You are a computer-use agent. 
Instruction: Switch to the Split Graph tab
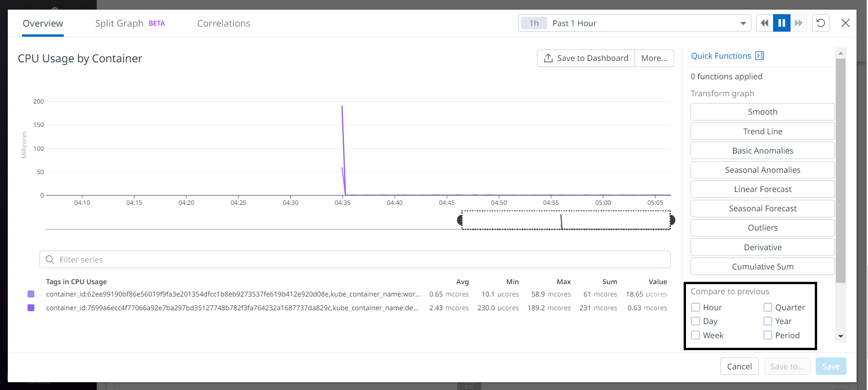coord(119,23)
